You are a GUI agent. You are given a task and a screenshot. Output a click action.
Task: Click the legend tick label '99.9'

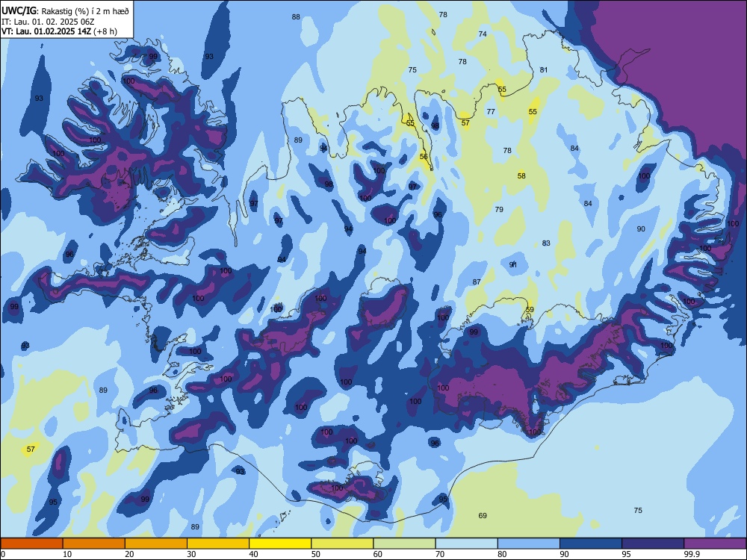pos(691,554)
